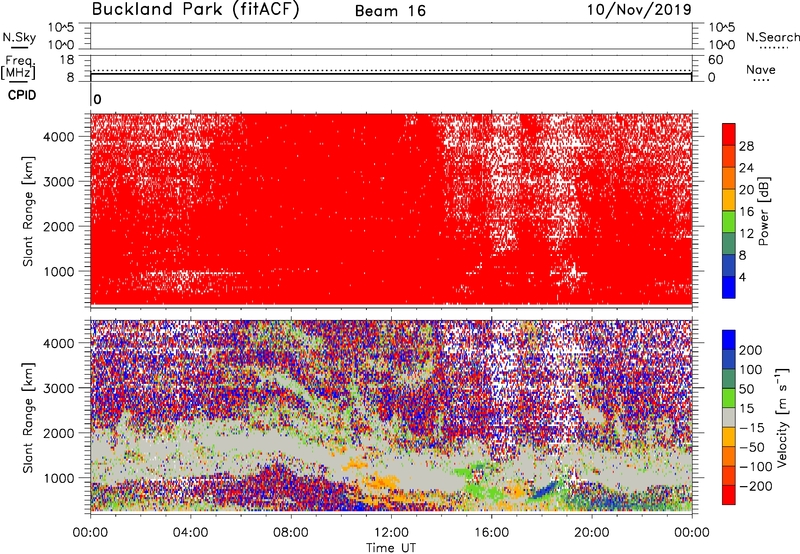Click the 12:00 time axis label

point(391,533)
